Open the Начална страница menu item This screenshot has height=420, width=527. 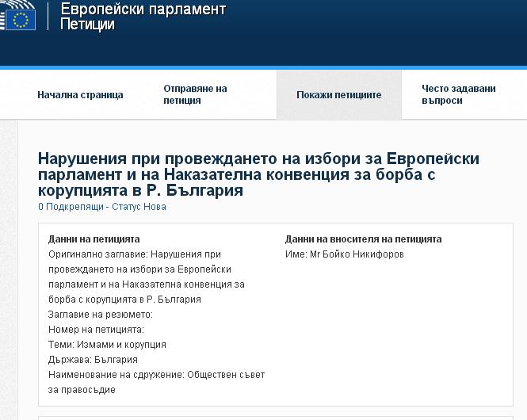(x=80, y=95)
